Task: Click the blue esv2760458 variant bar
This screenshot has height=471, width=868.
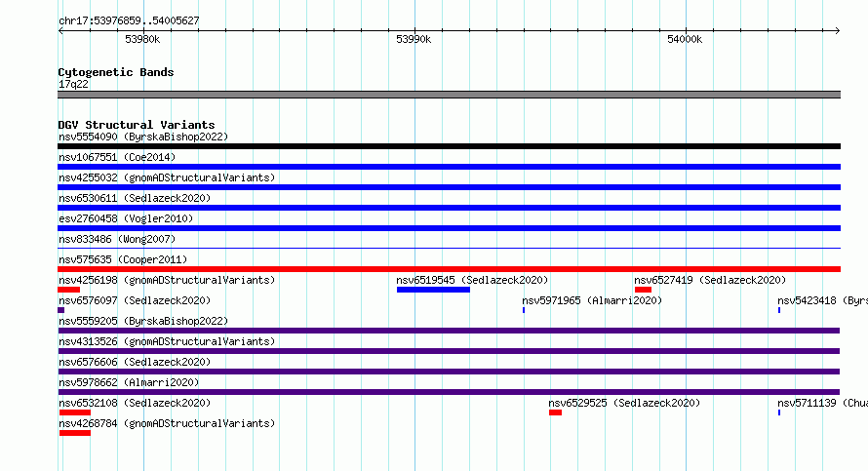Action: [x=449, y=228]
